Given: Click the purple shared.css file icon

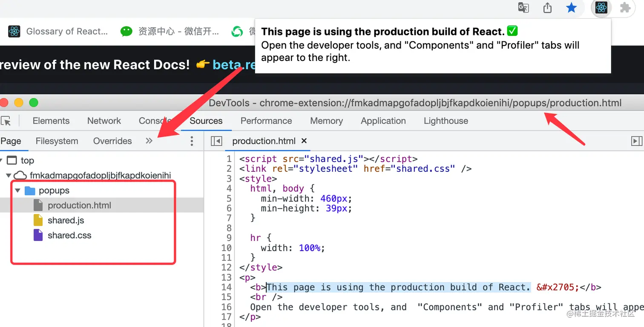Looking at the screenshot, I should click(x=38, y=235).
